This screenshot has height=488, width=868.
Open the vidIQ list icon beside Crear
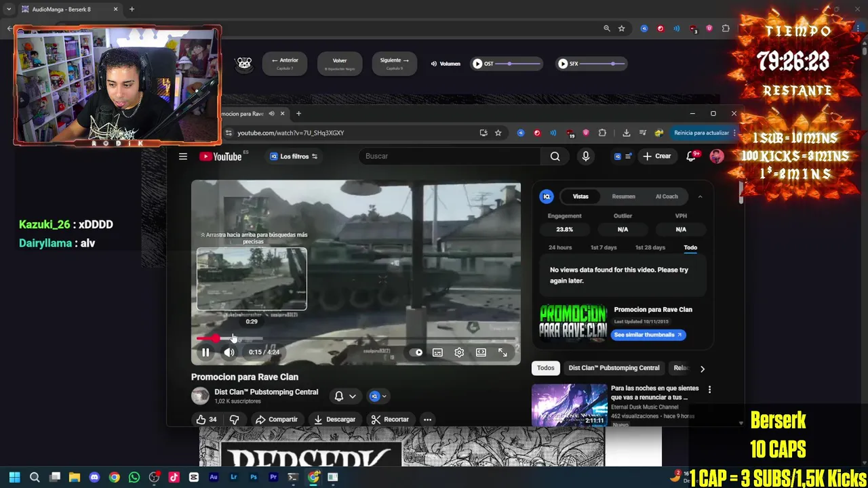pyautogui.click(x=623, y=157)
